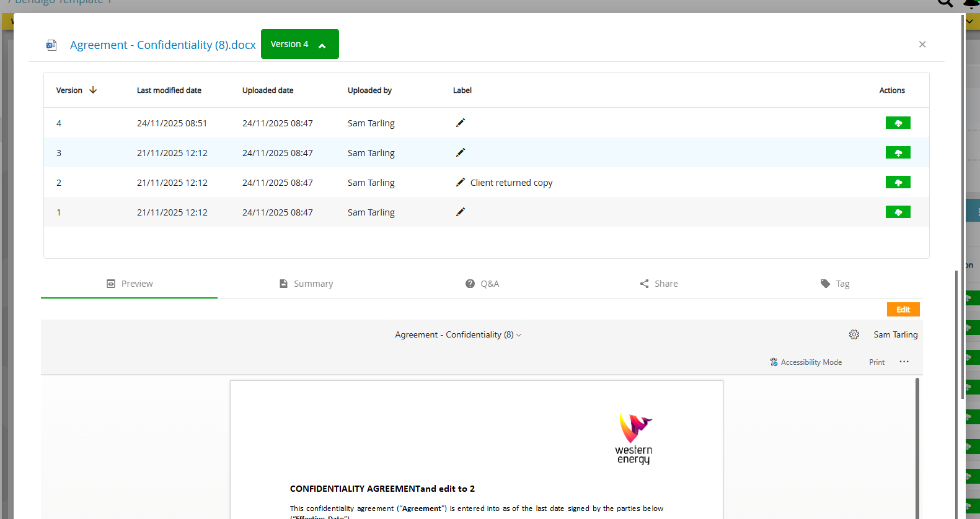Click the Share tab icon
Viewport: 980px width, 519px height.
tap(644, 284)
